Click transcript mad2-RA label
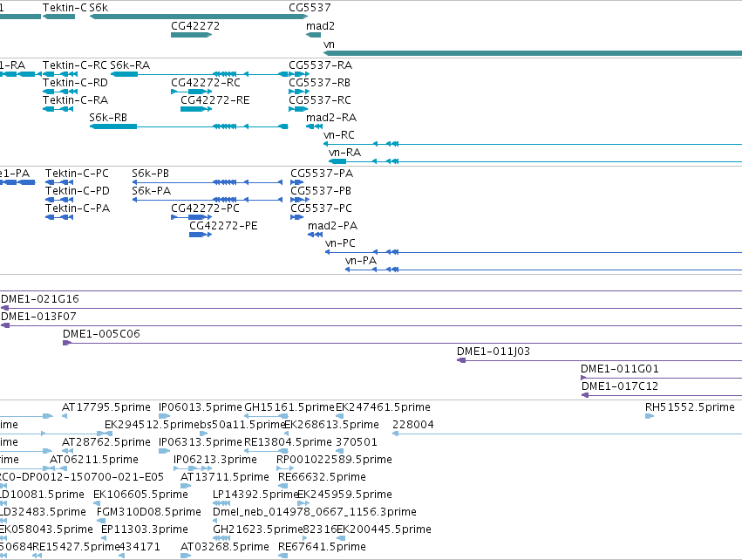Screen dimensions: 742x560 pos(331,118)
